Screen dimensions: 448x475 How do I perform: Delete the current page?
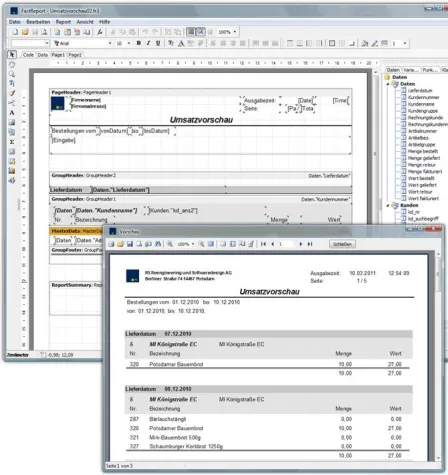coord(77,32)
